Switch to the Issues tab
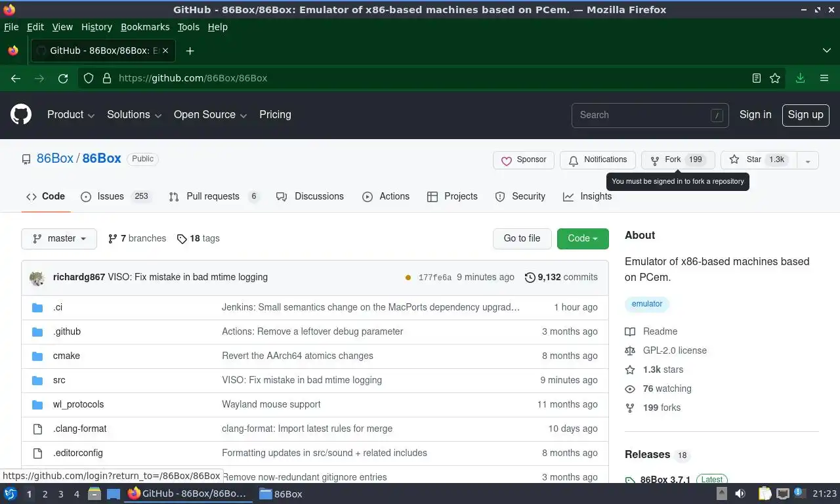 point(116,196)
